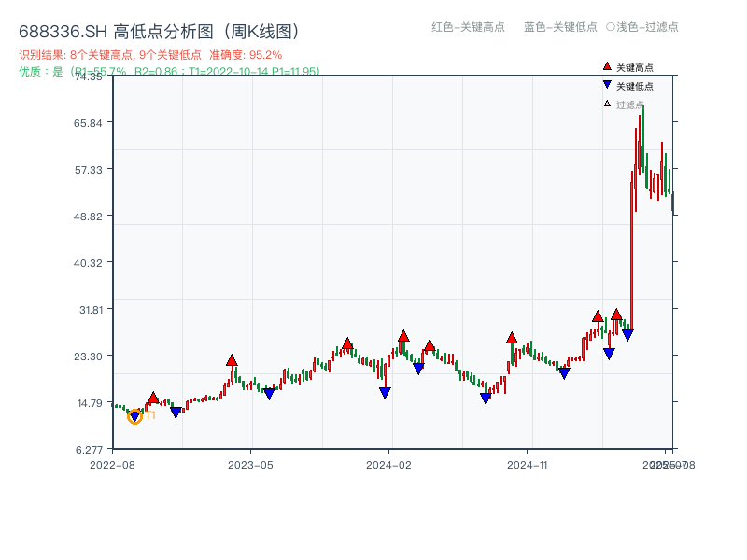Toggle the 关键高点 legend label in chart
Image resolution: width=747 pixels, height=560 pixels.
635,67
